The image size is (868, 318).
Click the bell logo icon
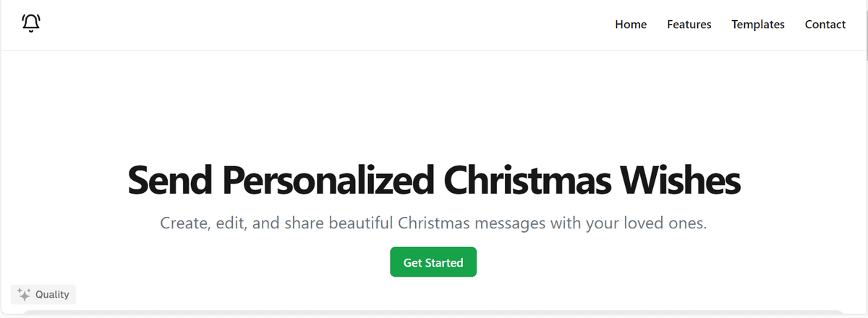(x=31, y=24)
